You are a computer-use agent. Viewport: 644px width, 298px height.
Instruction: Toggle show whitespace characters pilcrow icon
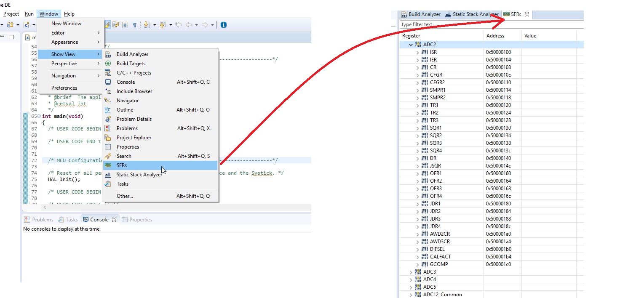pos(135,25)
